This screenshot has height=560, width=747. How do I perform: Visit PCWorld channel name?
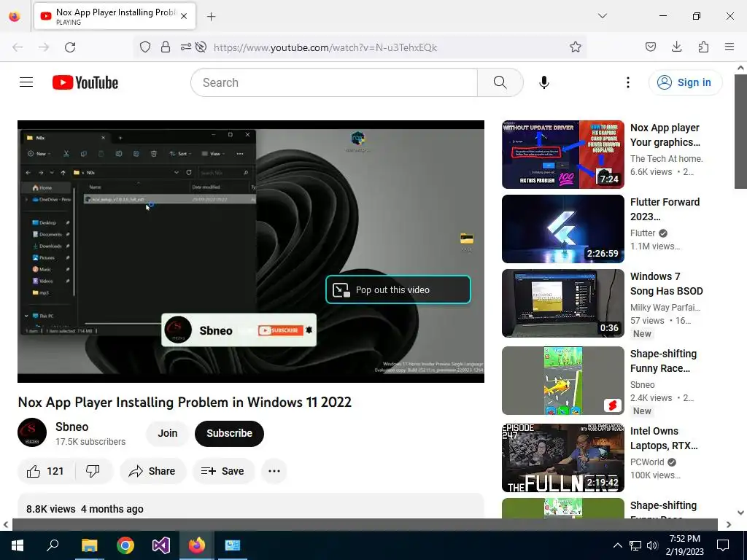click(647, 462)
